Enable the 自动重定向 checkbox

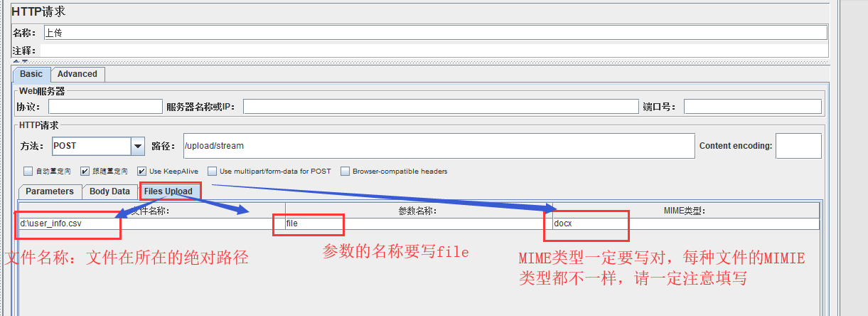pos(28,172)
